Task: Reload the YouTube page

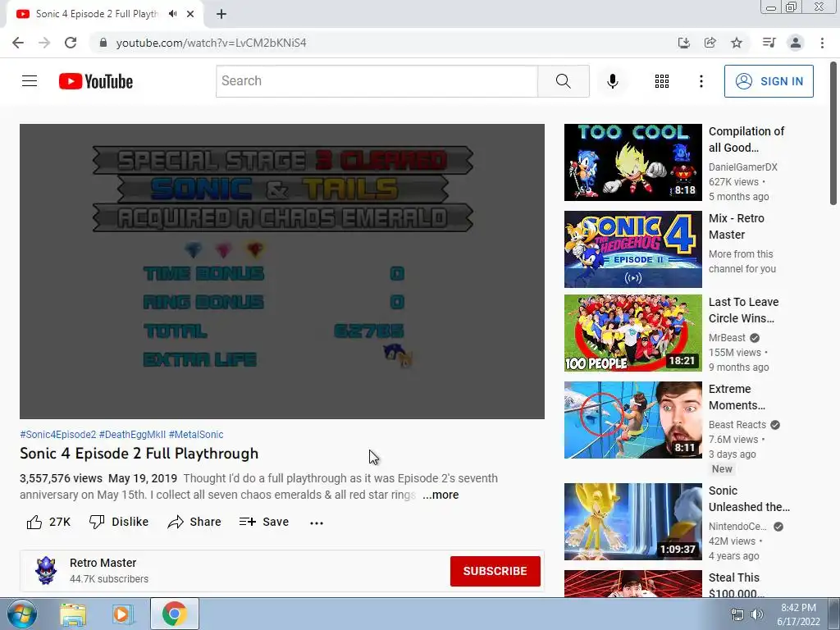Action: pos(71,43)
